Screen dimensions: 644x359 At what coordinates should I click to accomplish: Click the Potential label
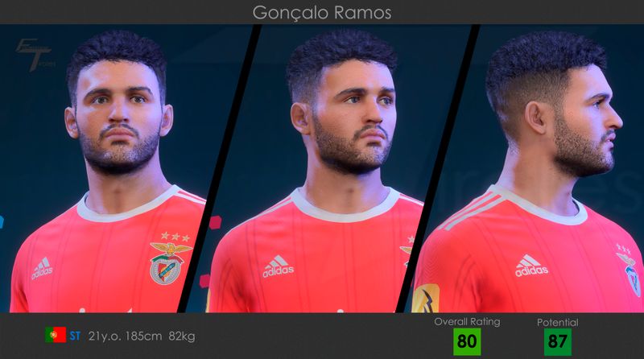(x=558, y=323)
